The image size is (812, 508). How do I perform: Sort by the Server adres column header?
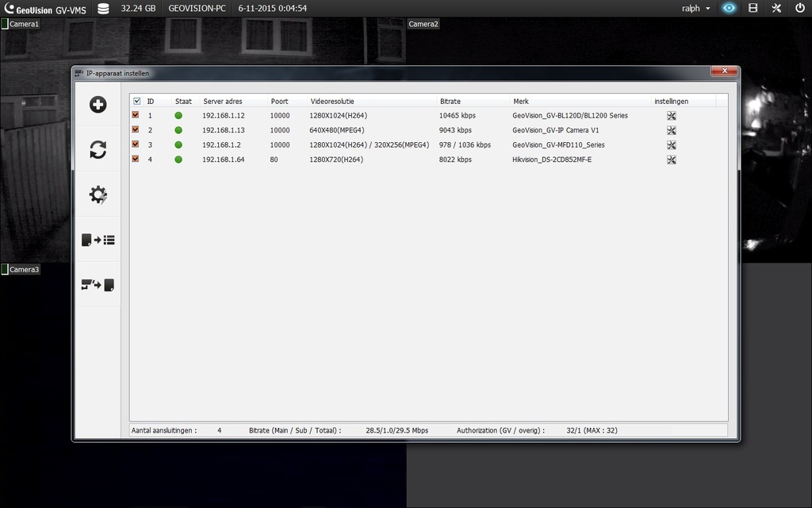coord(223,102)
